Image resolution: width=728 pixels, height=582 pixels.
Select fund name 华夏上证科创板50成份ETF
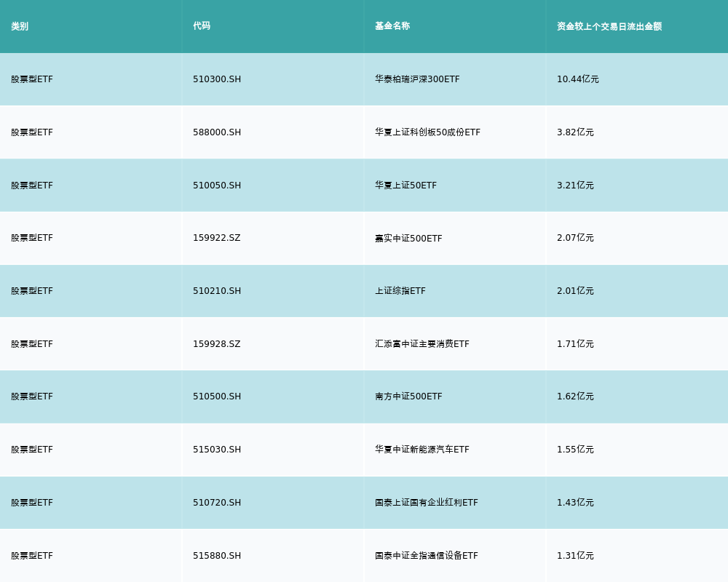(427, 132)
